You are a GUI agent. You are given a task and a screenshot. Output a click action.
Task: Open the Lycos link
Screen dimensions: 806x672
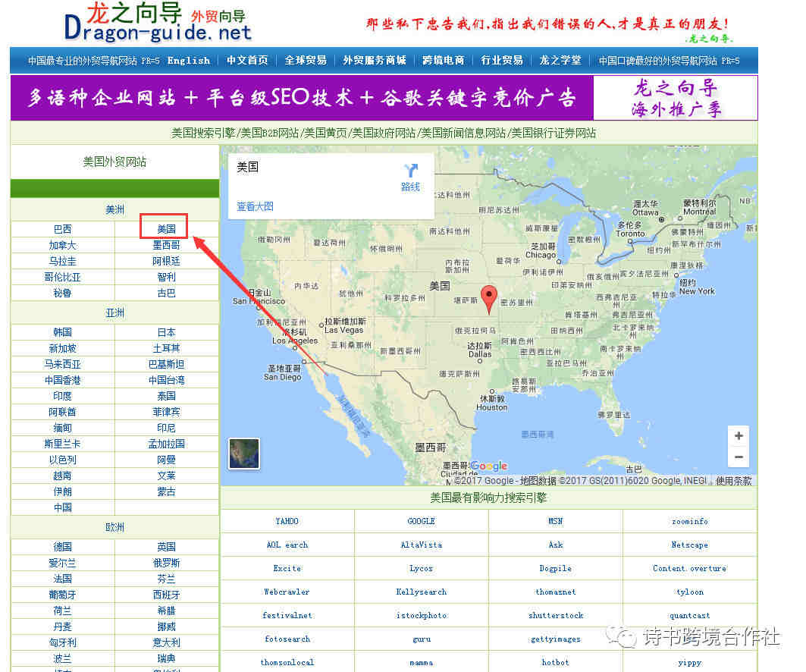[x=421, y=568]
